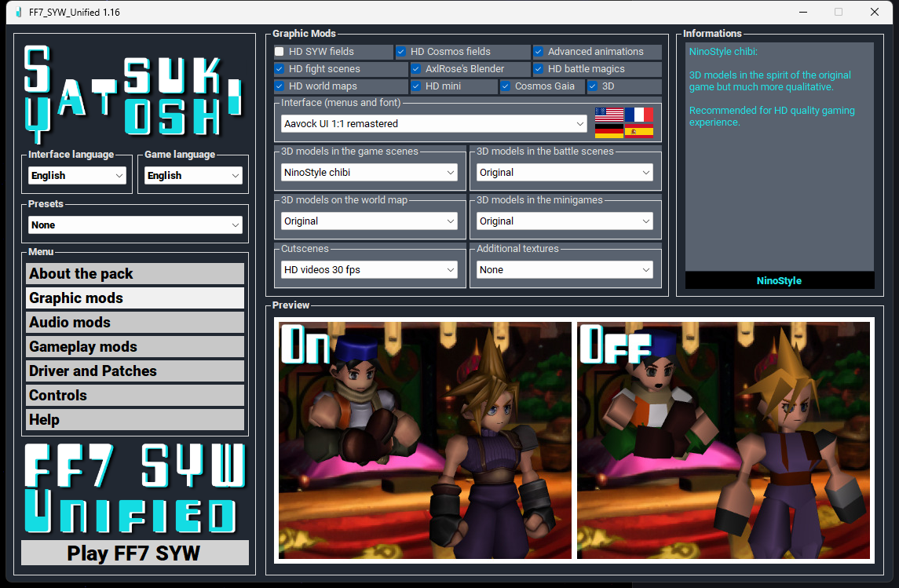
Task: Toggle the Cosmos Gaia checkbox
Action: (x=505, y=86)
